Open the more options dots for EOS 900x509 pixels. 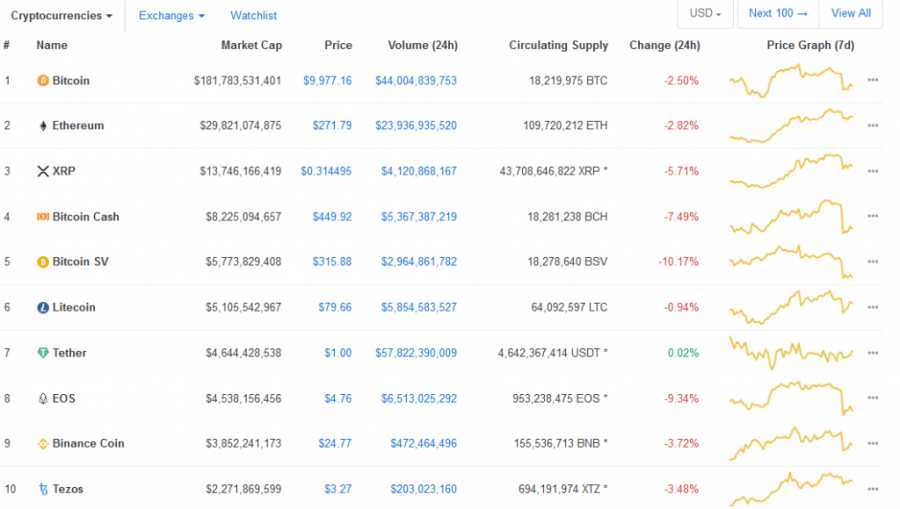pyautogui.click(x=872, y=398)
